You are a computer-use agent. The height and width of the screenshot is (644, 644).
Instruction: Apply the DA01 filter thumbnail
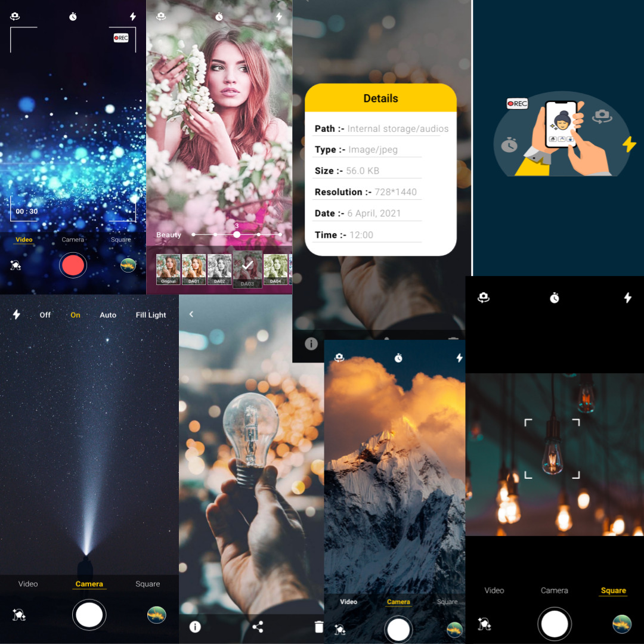(194, 269)
